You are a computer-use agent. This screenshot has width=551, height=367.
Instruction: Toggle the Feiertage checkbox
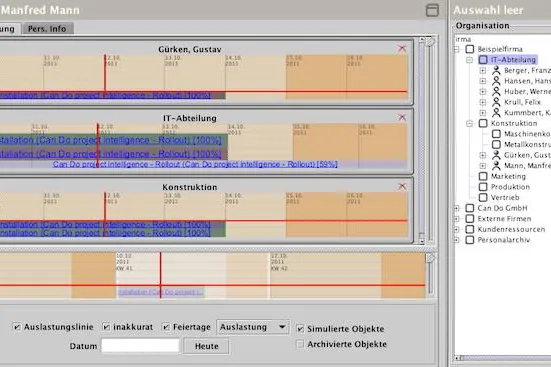166,327
